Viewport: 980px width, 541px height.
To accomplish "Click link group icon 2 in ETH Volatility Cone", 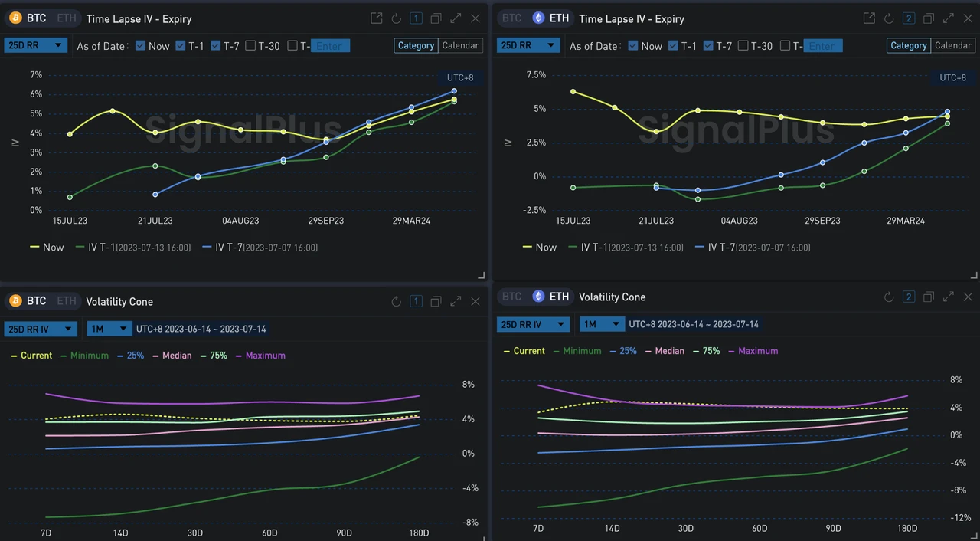I will (x=909, y=297).
